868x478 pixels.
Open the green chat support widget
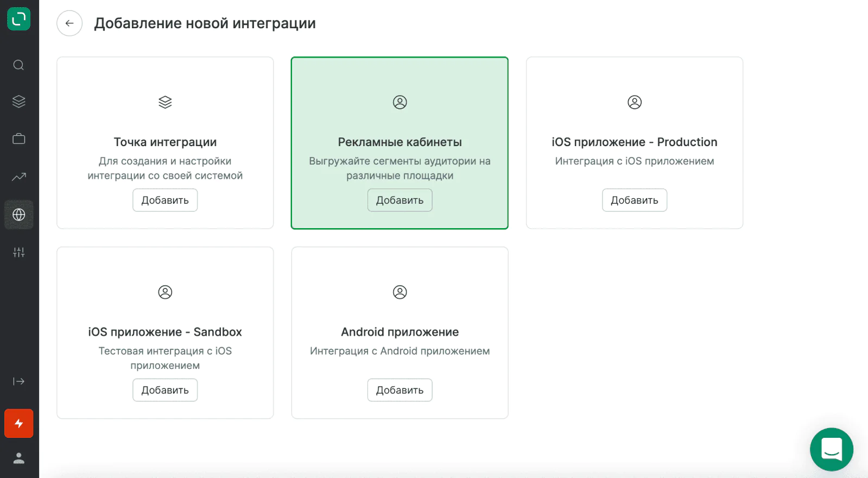[831, 449]
